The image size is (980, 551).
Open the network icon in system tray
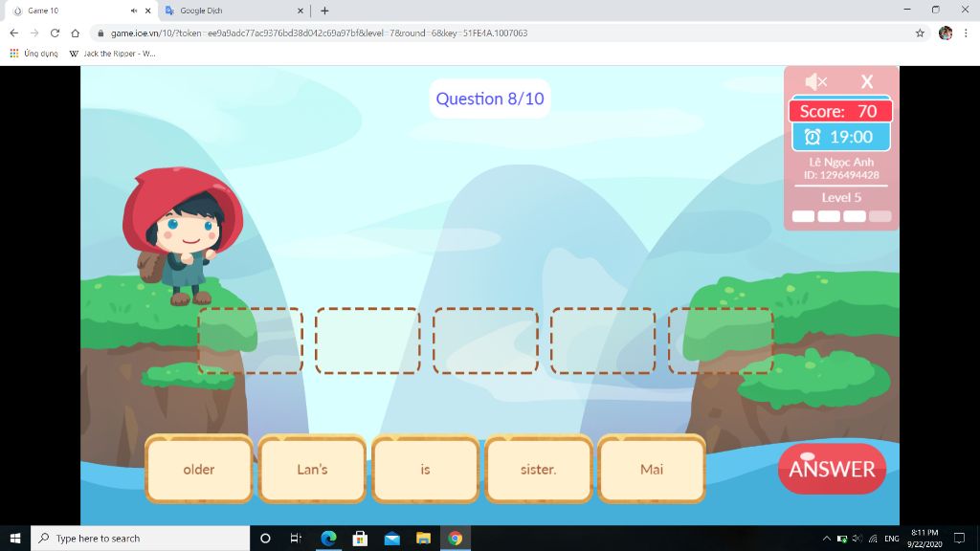pyautogui.click(x=873, y=538)
